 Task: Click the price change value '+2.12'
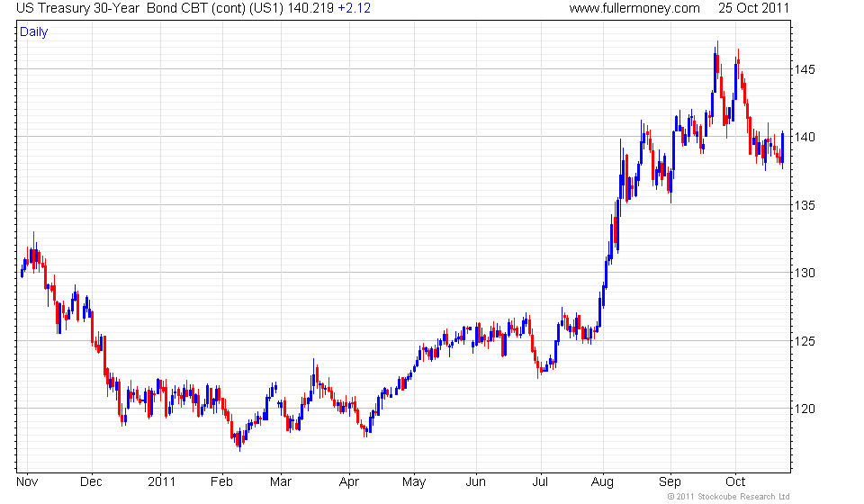[x=355, y=8]
